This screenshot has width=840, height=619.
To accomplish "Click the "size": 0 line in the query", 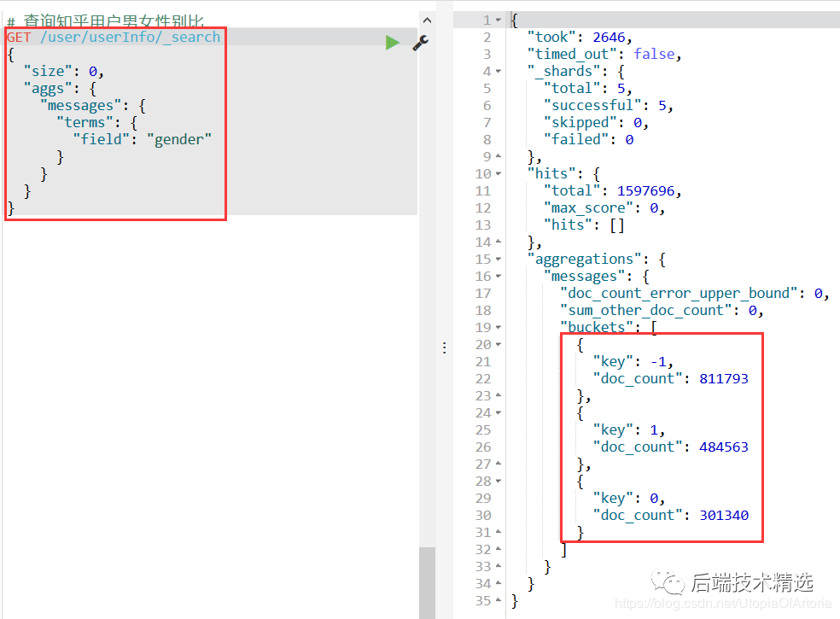I will click(64, 71).
